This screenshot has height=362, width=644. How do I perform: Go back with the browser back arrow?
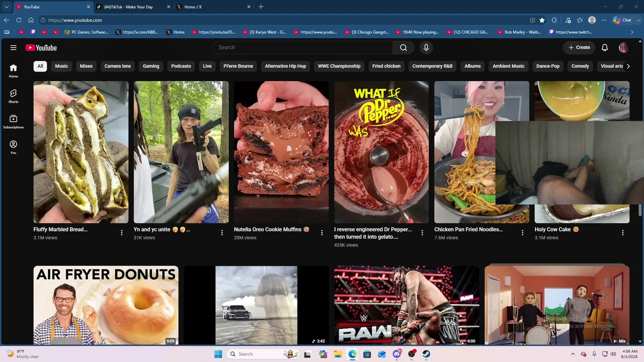point(7,20)
